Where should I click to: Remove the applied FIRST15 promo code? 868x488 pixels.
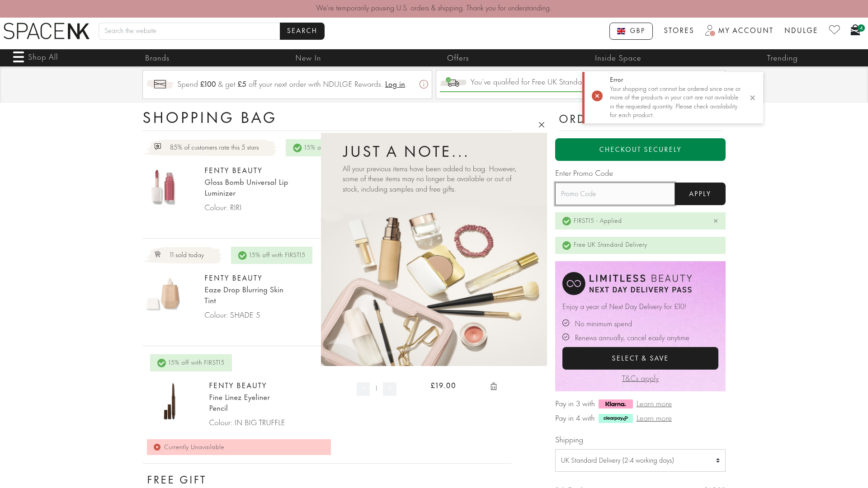(x=716, y=221)
